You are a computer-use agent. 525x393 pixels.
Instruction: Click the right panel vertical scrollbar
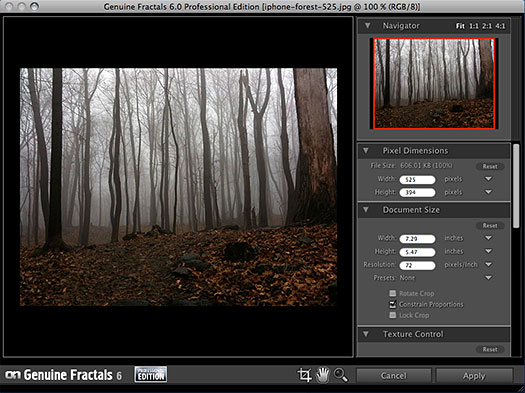coord(516,186)
